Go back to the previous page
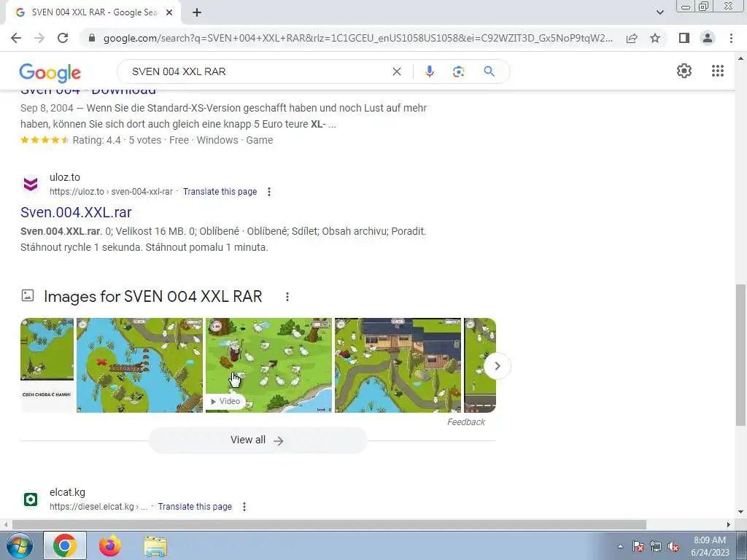Screen dimensions: 747x560 point(16,38)
